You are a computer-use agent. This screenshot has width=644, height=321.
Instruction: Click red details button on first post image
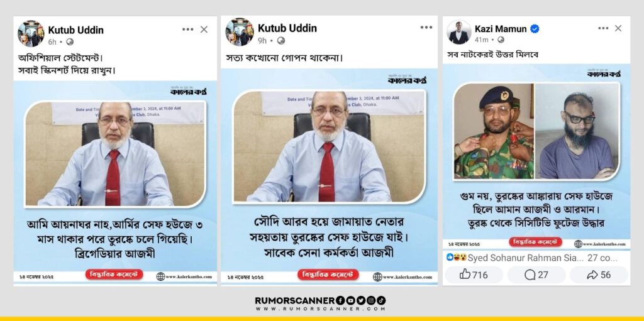[x=114, y=275]
